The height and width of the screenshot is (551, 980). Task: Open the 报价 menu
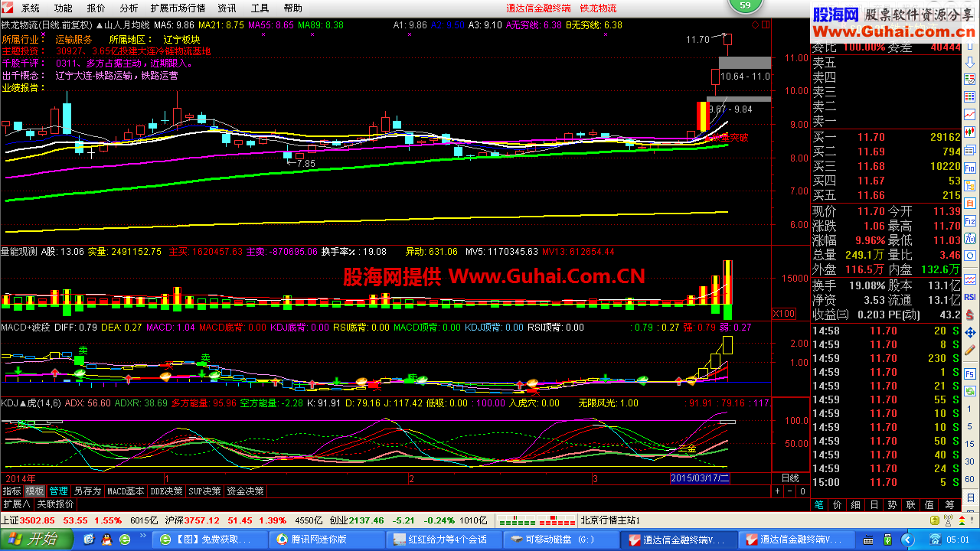[96, 8]
